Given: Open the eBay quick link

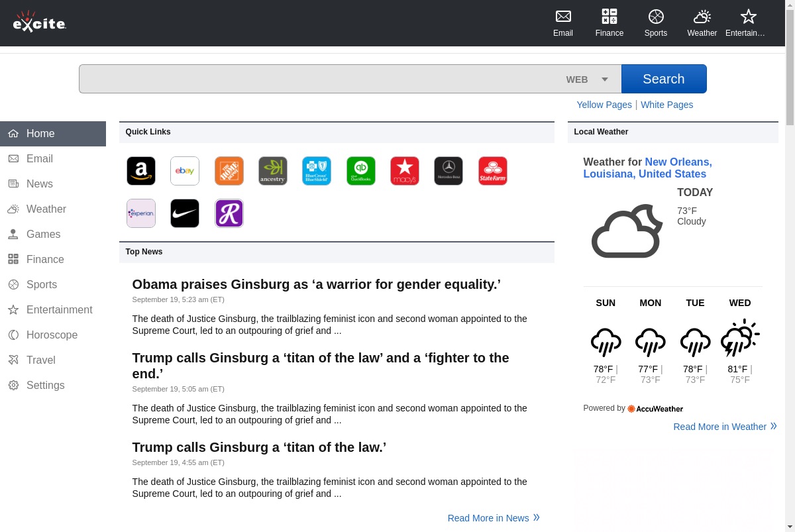Looking at the screenshot, I should pos(185,171).
